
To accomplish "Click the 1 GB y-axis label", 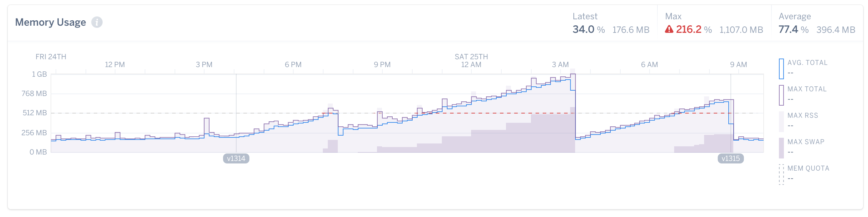I will (39, 74).
